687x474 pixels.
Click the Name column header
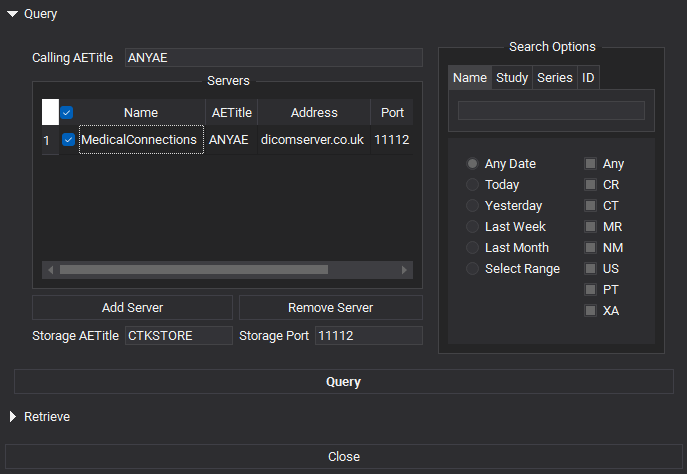(141, 113)
